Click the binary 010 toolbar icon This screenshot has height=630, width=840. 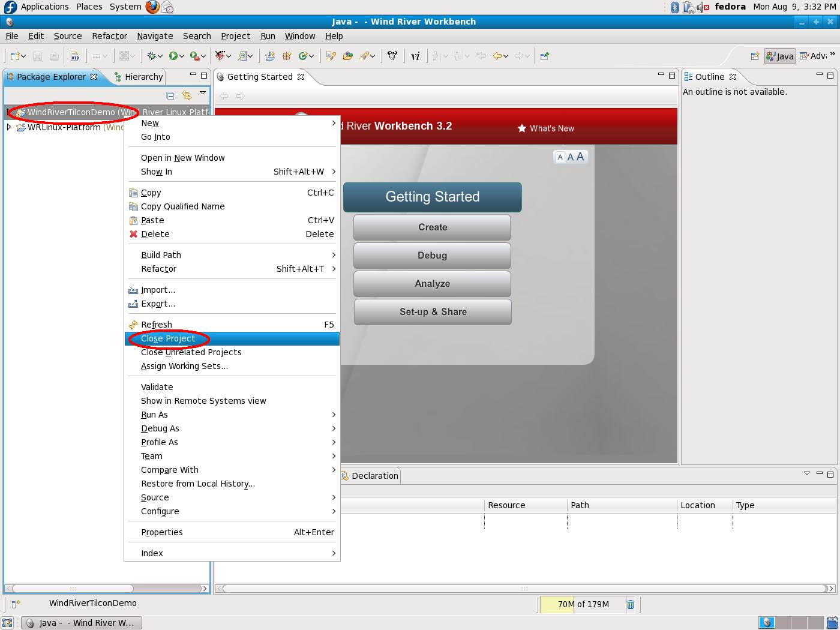tap(74, 56)
